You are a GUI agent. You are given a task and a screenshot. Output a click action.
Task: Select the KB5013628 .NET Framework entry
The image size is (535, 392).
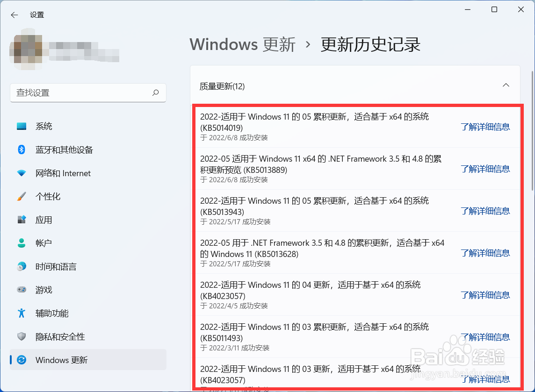pos(322,249)
